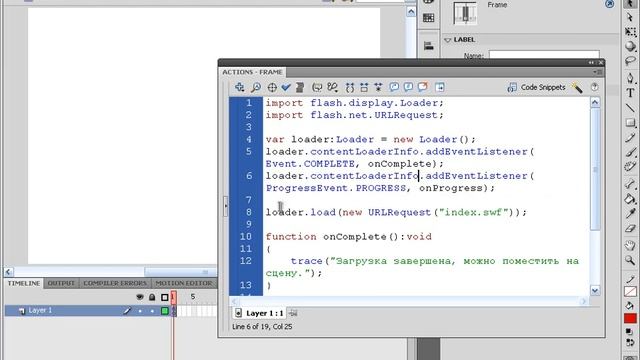The height and width of the screenshot is (360, 640).
Task: Click left-side toolbox expand handle in Actions panel
Action: (225, 206)
